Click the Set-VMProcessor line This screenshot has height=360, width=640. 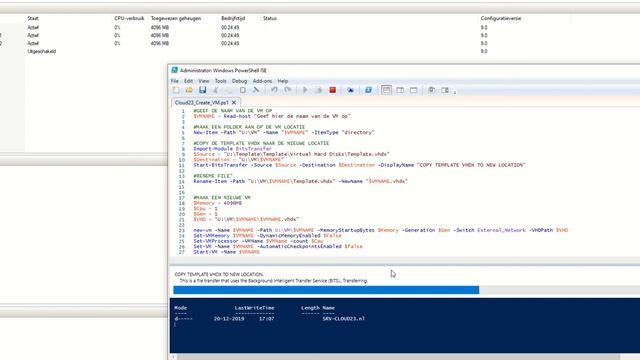[258, 241]
